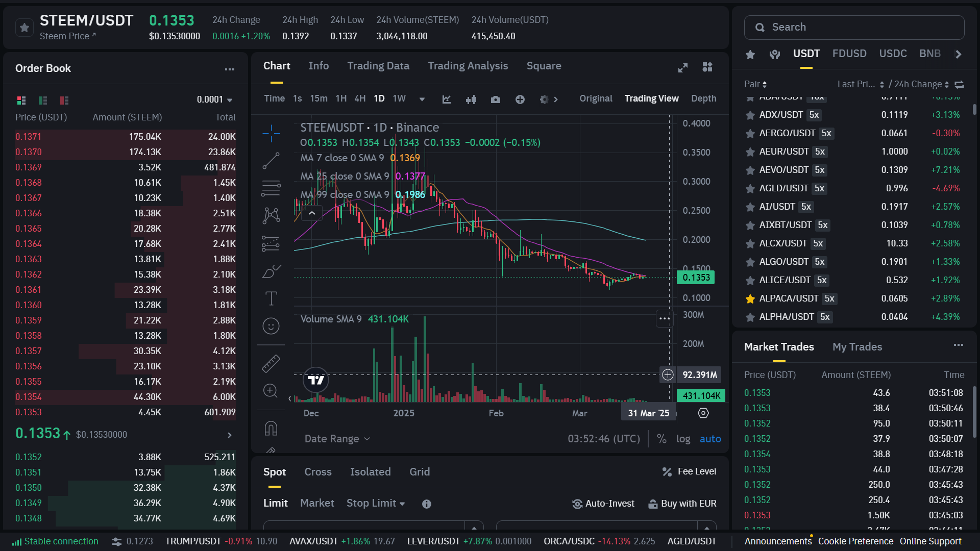Toggle AGLD/USDT favorite star
The image size is (980, 551).
[750, 189]
